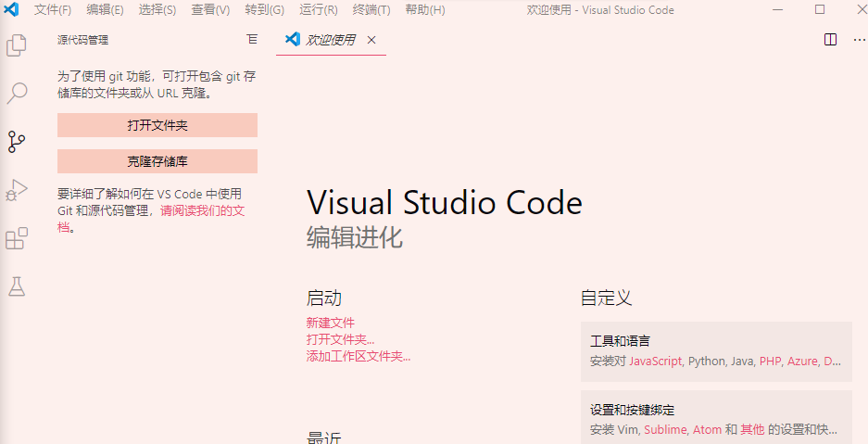Click the 克隆存储库 button
Image resolution: width=868 pixels, height=444 pixels.
[157, 161]
